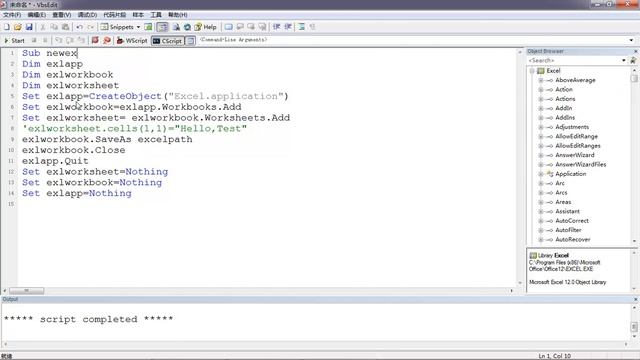The image size is (640, 360).
Task: Redo the last undone edit
Action: tap(91, 27)
